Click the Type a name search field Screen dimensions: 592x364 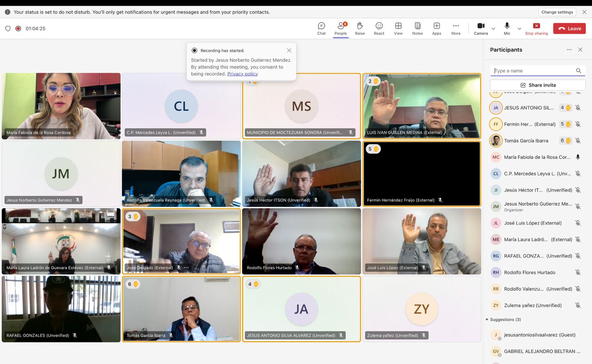pos(533,71)
